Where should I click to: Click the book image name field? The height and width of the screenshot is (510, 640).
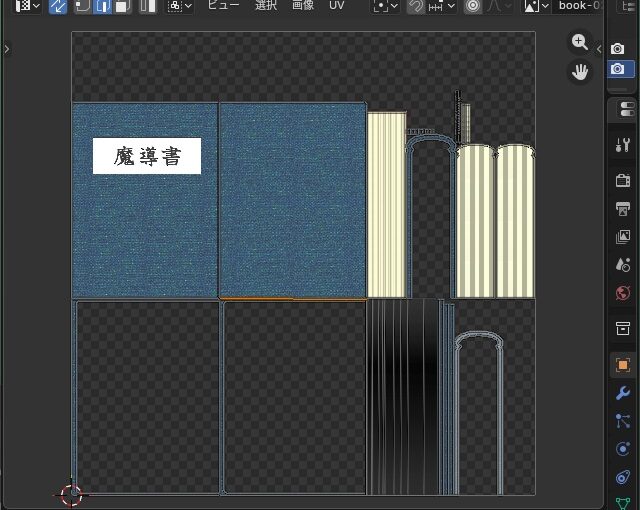tap(578, 6)
